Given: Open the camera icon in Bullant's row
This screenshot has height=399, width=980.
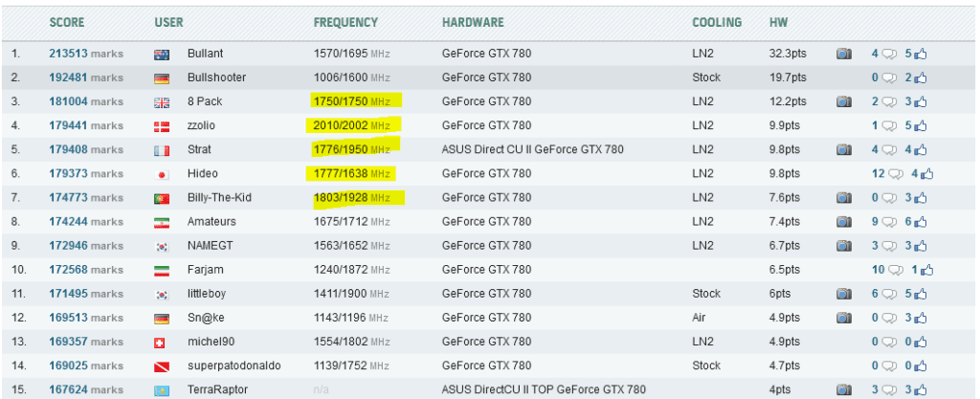Looking at the screenshot, I should (844, 55).
